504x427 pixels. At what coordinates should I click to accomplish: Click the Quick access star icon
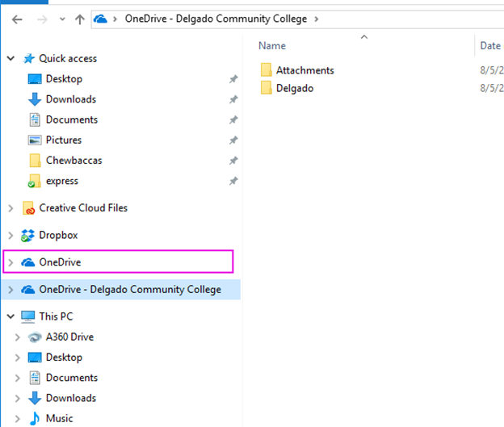(x=29, y=58)
